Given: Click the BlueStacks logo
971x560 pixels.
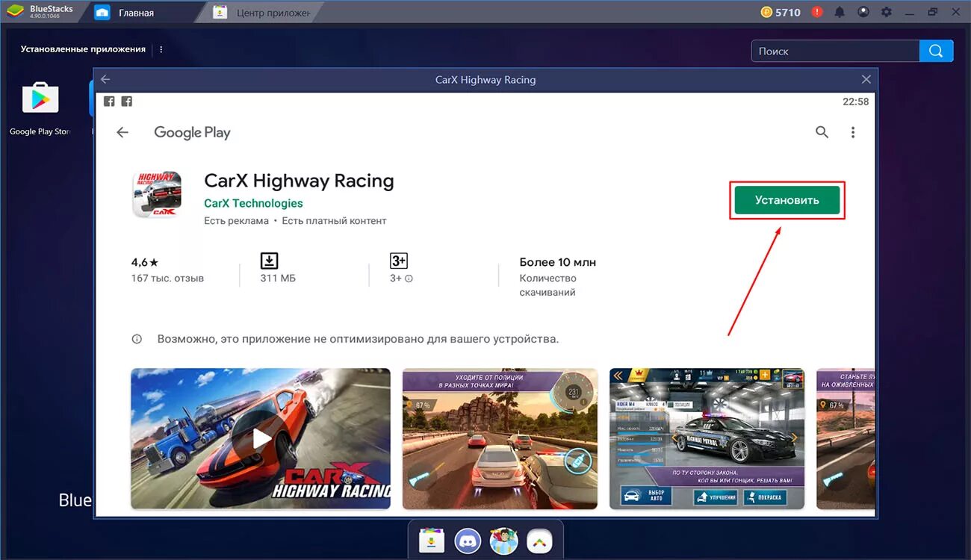Looking at the screenshot, I should pos(13,12).
